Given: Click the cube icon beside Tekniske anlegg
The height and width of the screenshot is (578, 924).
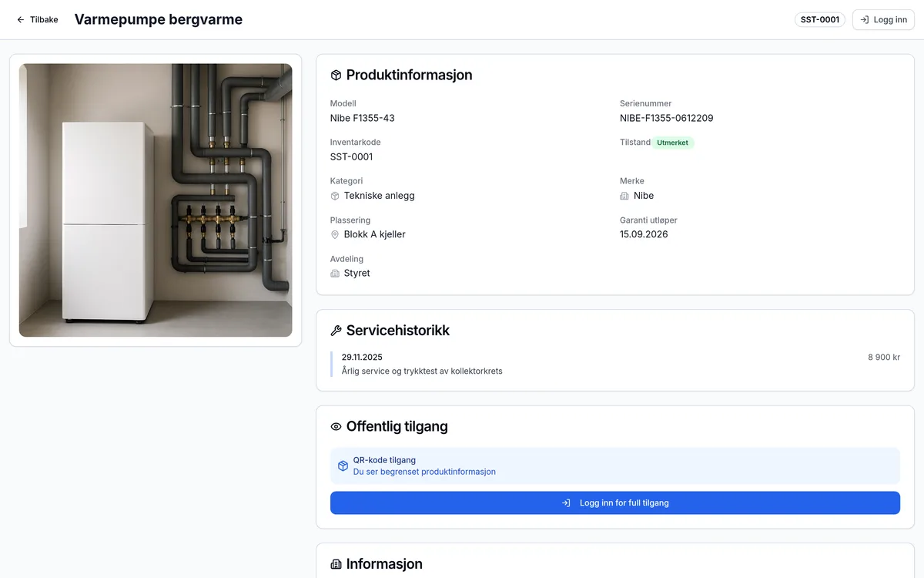Looking at the screenshot, I should pos(335,196).
